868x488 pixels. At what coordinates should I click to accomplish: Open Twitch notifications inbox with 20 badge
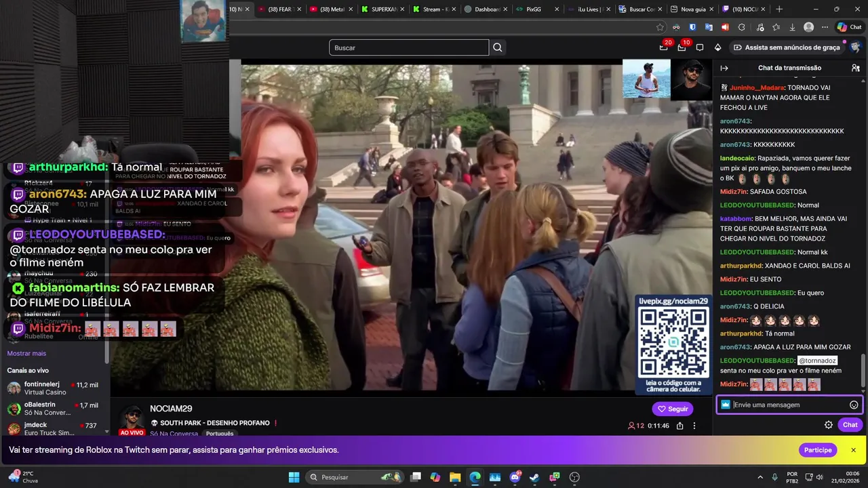[x=664, y=47]
